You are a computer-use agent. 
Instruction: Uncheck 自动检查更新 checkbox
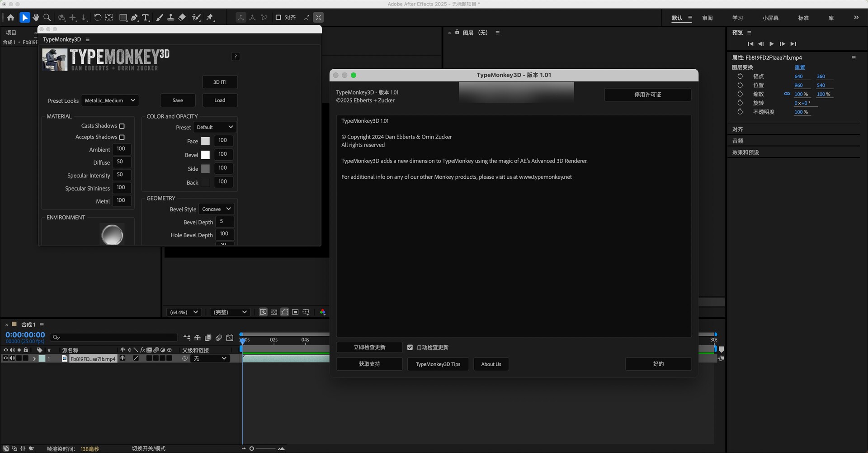[x=410, y=348]
